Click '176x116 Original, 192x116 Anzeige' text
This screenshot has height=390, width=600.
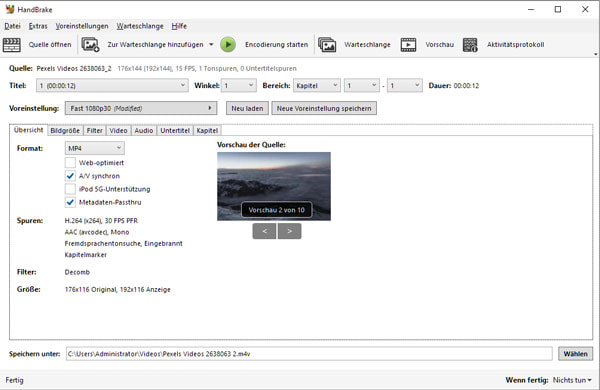tap(117, 290)
